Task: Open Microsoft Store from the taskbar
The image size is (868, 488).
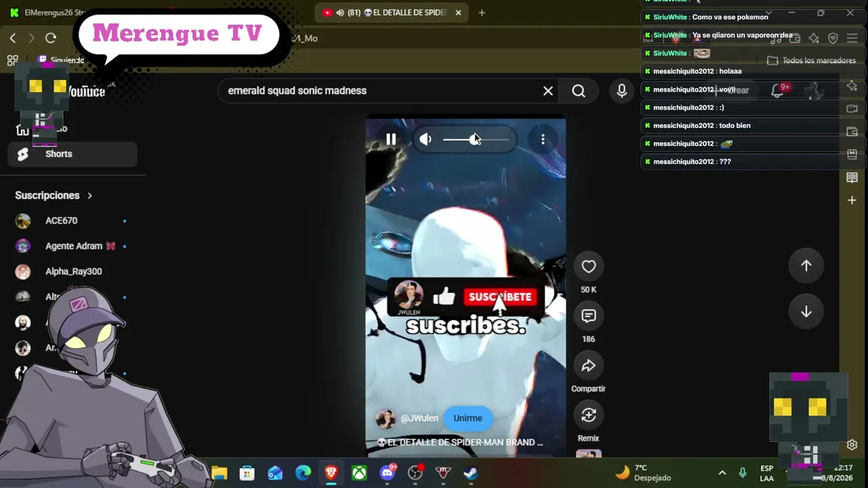Action: [x=247, y=472]
